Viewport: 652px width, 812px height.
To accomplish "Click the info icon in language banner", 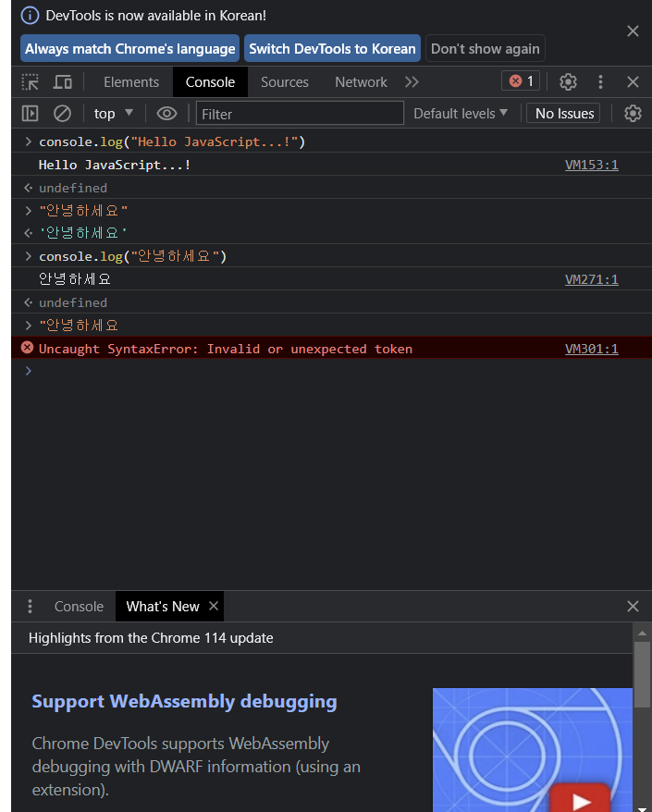I will [x=30, y=16].
